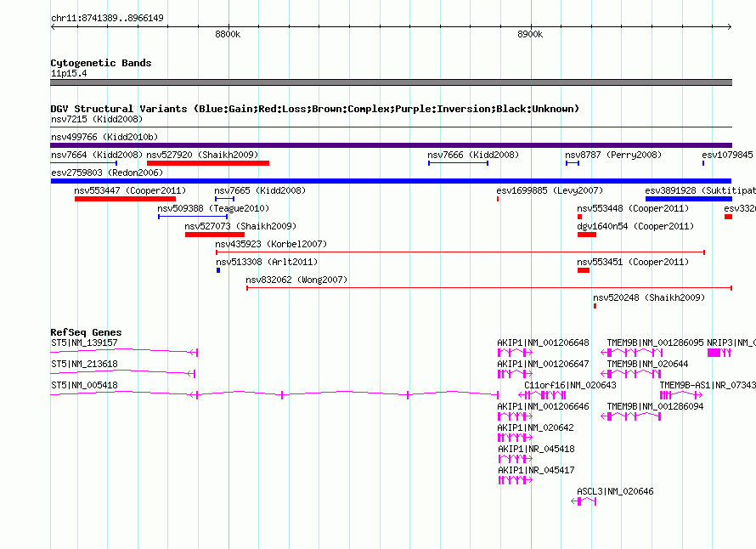
Task: Click the ASCL3|NM_020646 gene label
Action: [x=615, y=491]
